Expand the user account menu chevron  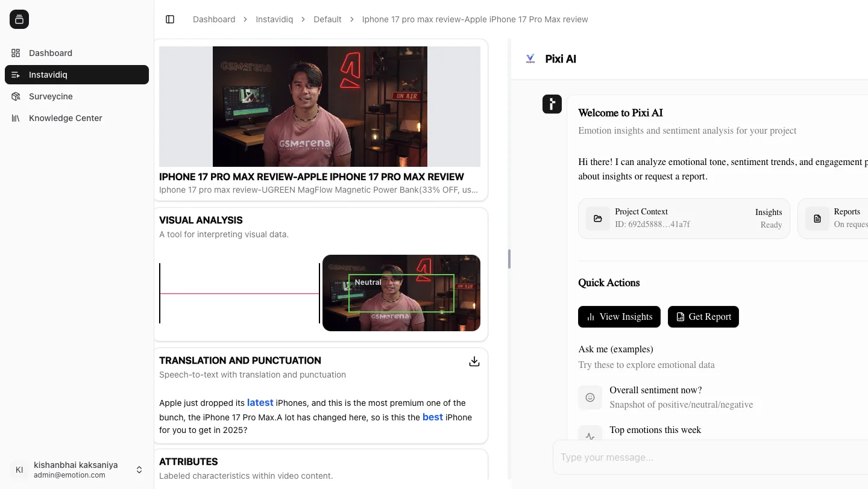point(139,470)
